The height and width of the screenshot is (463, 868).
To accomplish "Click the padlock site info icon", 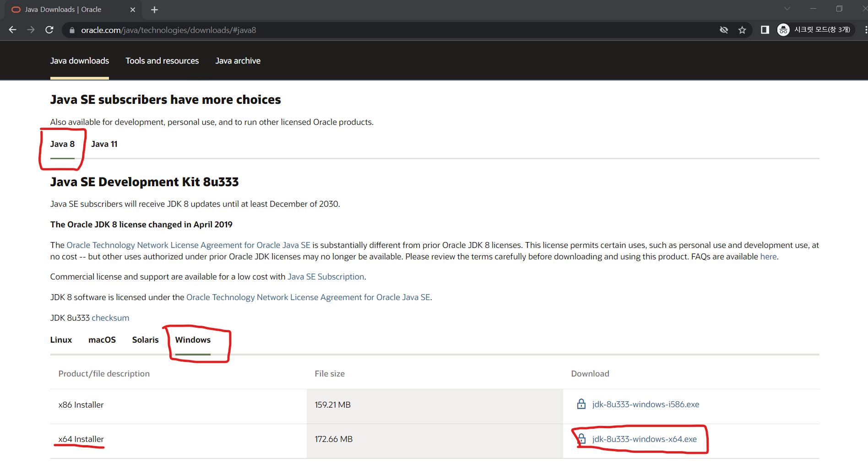I will coord(71,30).
